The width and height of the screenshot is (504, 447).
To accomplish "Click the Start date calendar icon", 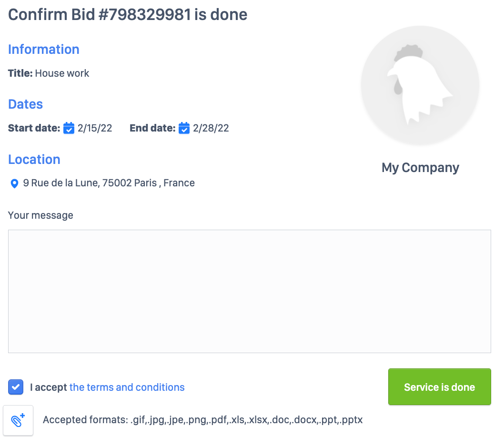I will (69, 128).
